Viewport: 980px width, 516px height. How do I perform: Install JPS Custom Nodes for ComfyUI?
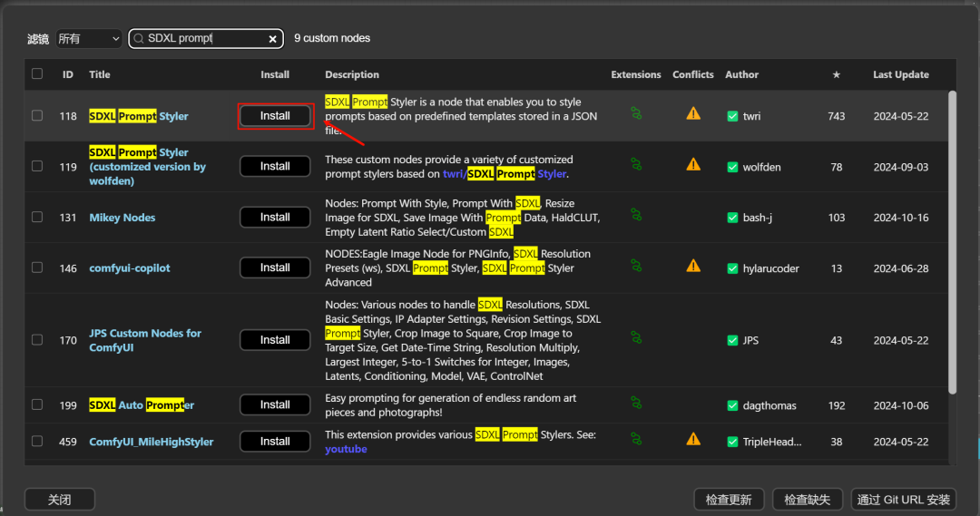[x=275, y=340]
